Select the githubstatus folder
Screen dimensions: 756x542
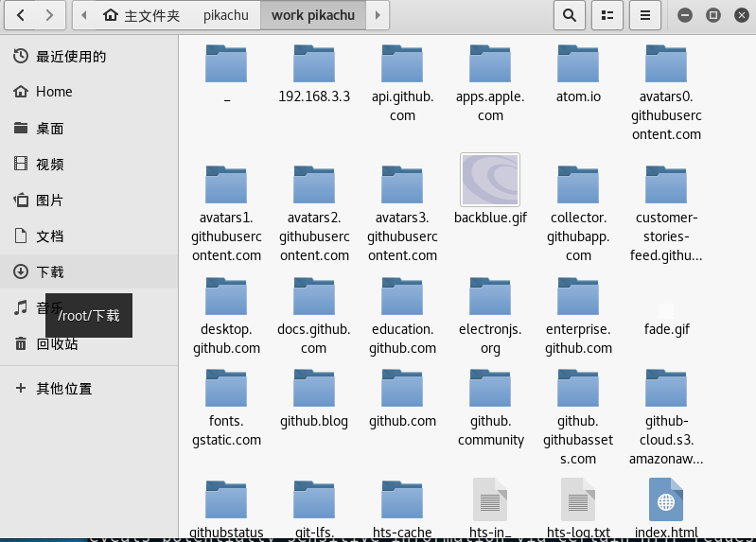click(x=226, y=509)
